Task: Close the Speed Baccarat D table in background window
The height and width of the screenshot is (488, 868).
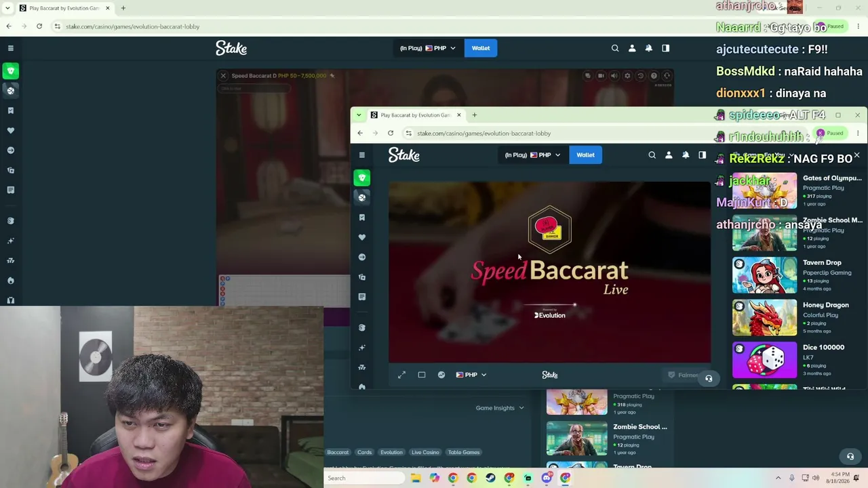Action: [223, 76]
